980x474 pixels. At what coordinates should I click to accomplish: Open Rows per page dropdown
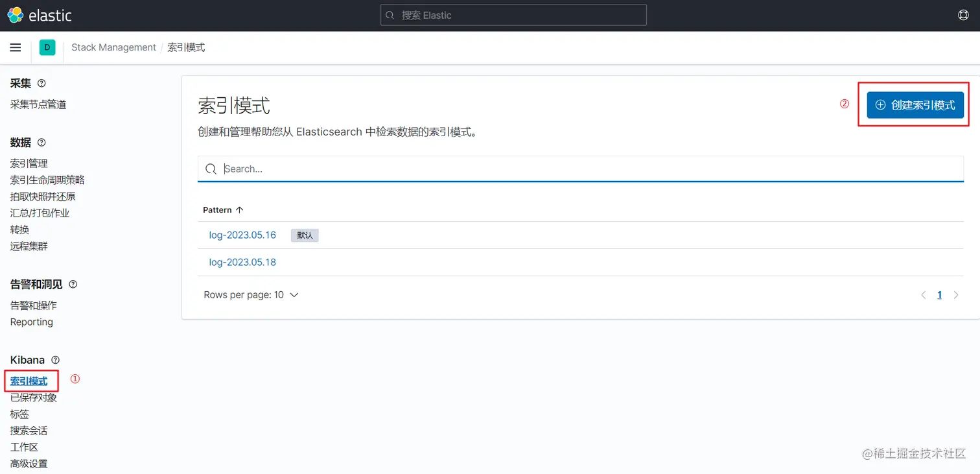click(251, 295)
